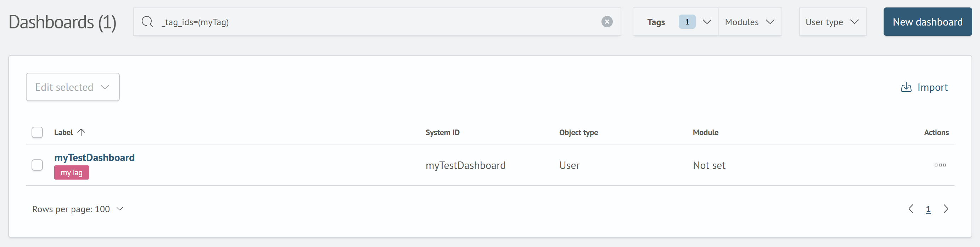The width and height of the screenshot is (980, 247).
Task: Check the myTestDashboard row checkbox
Action: click(37, 165)
